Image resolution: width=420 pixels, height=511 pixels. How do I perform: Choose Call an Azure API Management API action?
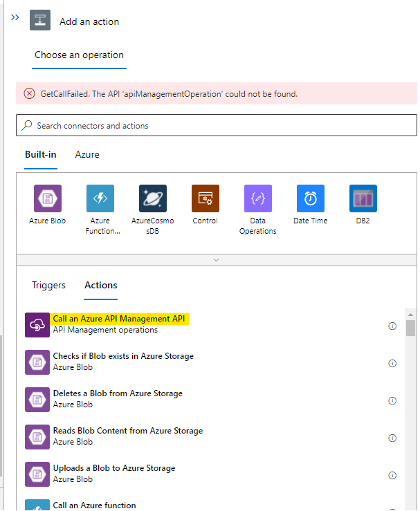119,319
